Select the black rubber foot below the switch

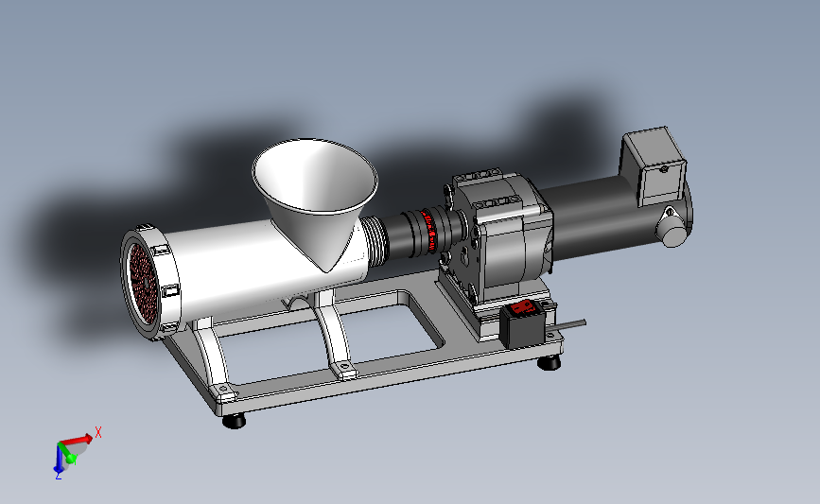tap(550, 362)
